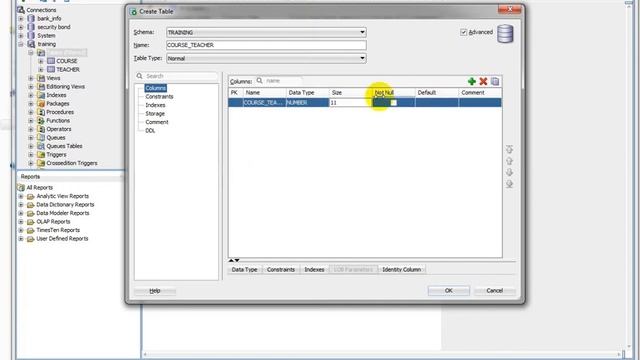The image size is (640, 360).
Task: Move the column to bottom with arrow
Action: point(509,184)
